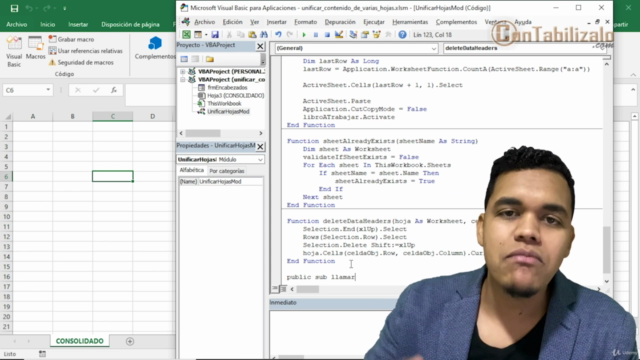Stop execution with the Reset square icon
Screen dimensions: 640x360
pyautogui.click(x=327, y=35)
